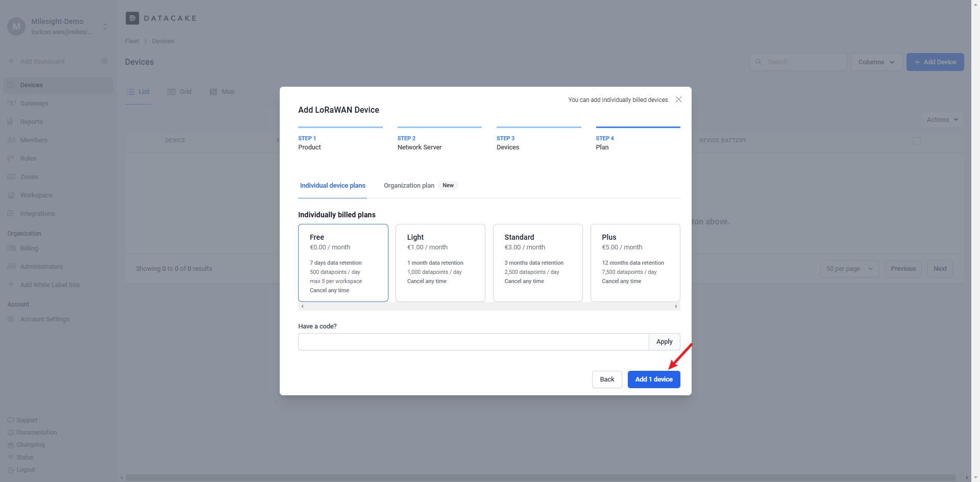Open the 50 per page dropdown
The height and width of the screenshot is (482, 980).
pos(849,269)
